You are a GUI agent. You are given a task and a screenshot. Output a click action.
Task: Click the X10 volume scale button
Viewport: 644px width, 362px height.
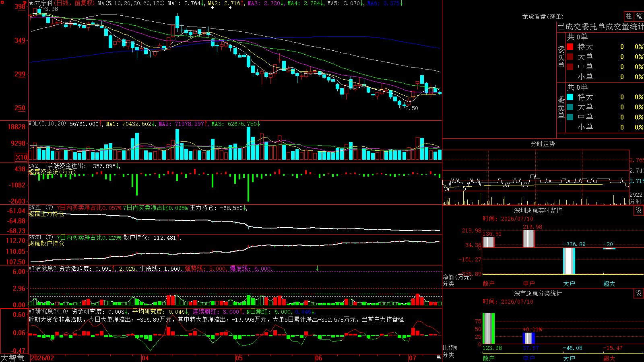click(x=21, y=157)
